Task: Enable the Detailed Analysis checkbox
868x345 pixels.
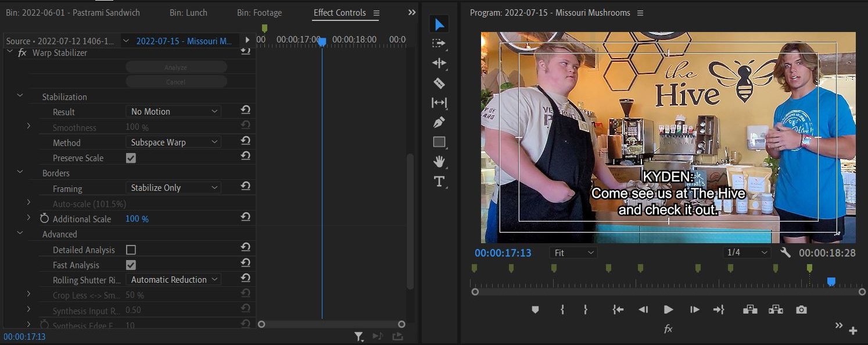Action: tap(131, 250)
